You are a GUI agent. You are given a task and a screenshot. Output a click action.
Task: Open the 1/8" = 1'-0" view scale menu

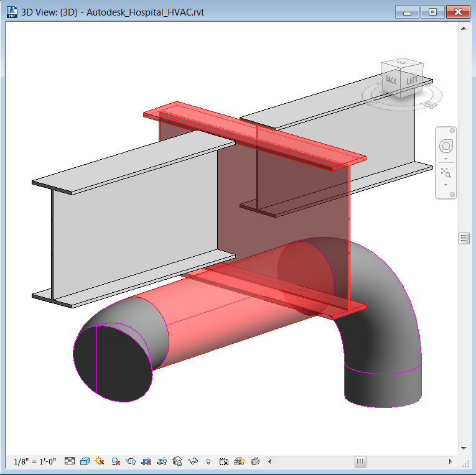(35, 461)
